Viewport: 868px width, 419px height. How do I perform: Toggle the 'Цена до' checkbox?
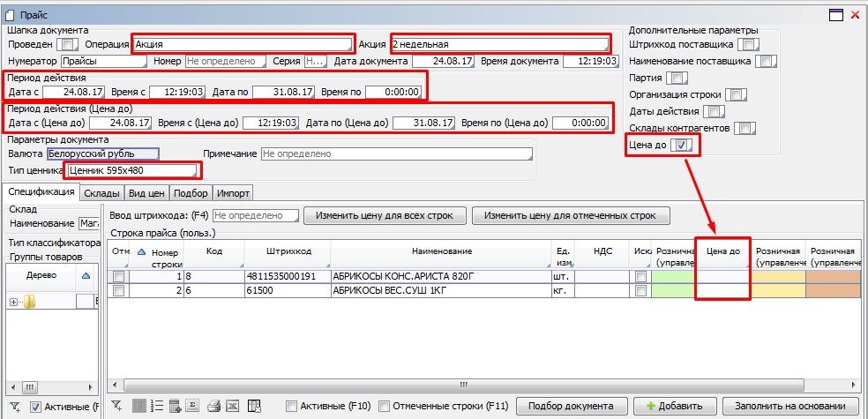(x=683, y=145)
